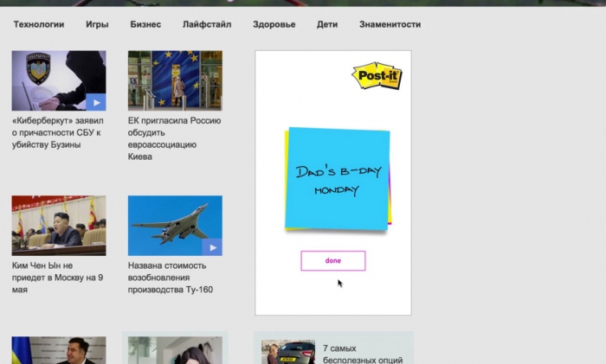The width and height of the screenshot is (606, 364).
Task: Open the Лайфстайл section
Action: (x=207, y=24)
